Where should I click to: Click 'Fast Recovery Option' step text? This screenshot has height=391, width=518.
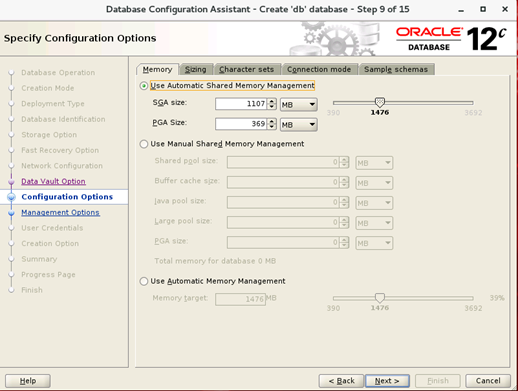[x=60, y=150]
